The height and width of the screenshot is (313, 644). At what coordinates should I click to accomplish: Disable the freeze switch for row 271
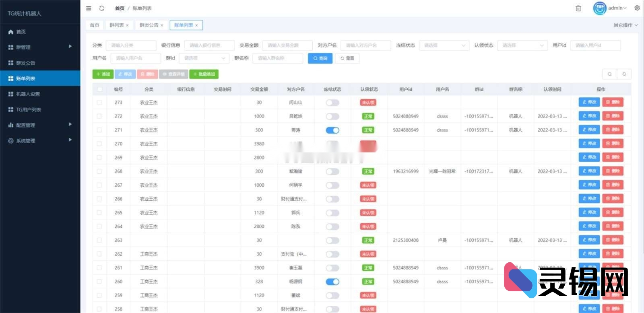332,130
